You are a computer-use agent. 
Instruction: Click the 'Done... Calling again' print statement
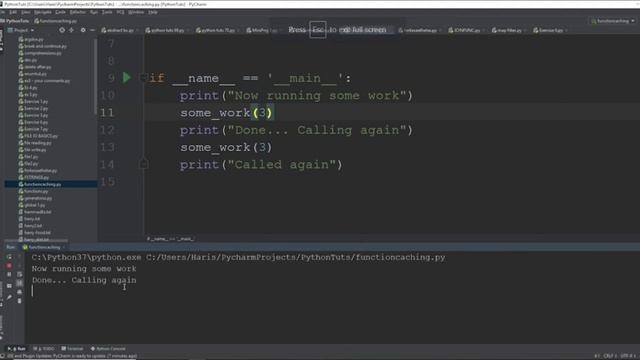point(296,130)
